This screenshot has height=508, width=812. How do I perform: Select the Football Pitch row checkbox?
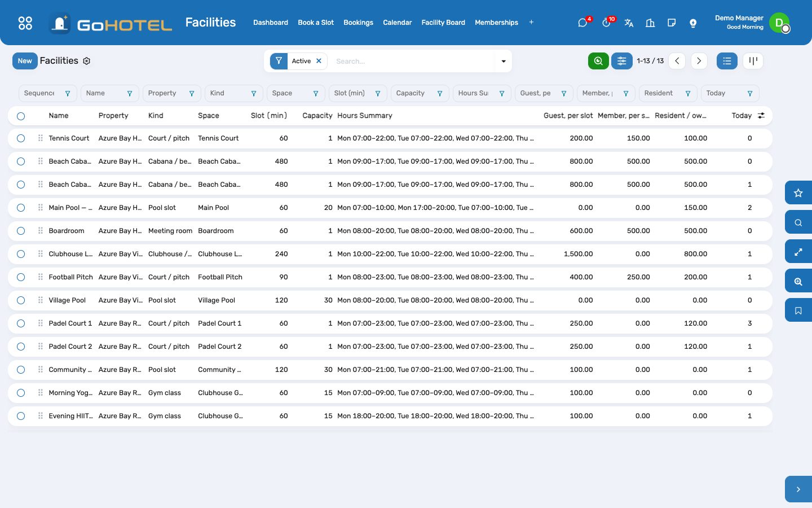[21, 277]
